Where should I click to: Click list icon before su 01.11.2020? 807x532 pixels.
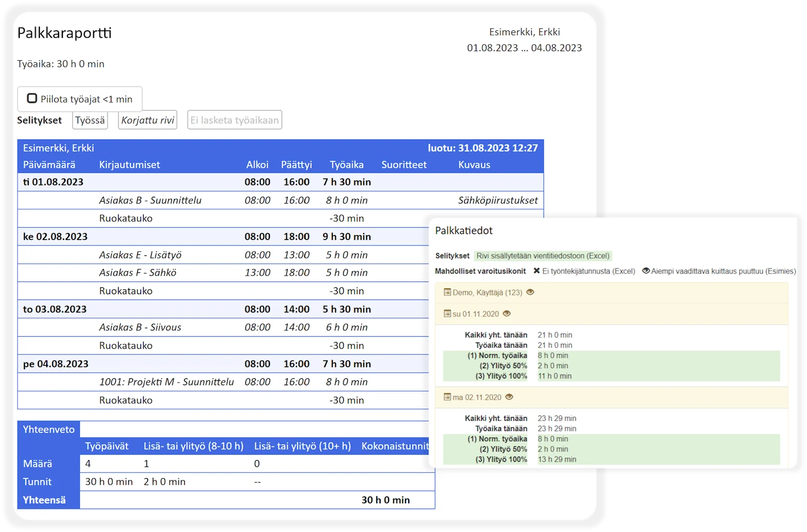coord(447,314)
